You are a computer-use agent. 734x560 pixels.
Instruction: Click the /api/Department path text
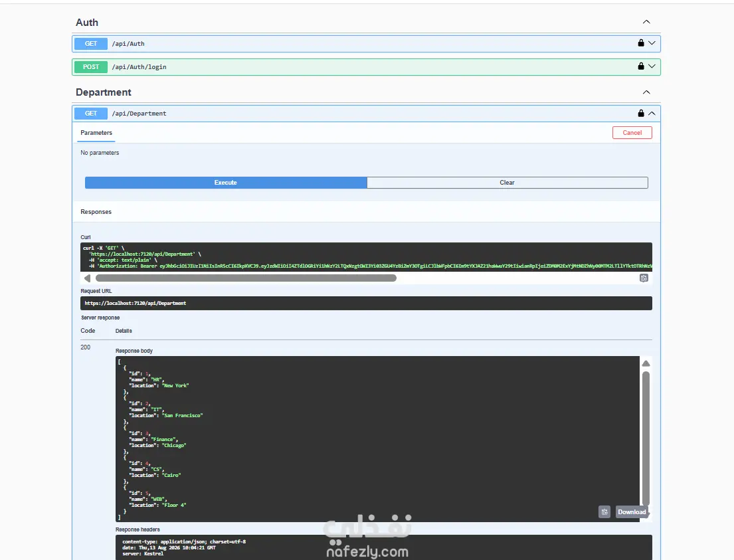click(x=139, y=114)
